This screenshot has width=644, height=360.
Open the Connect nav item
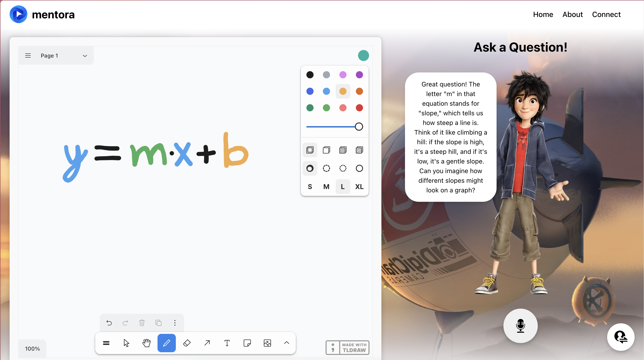[606, 14]
